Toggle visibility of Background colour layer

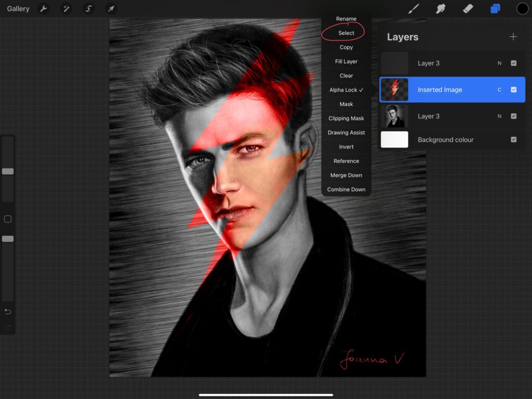tap(513, 140)
